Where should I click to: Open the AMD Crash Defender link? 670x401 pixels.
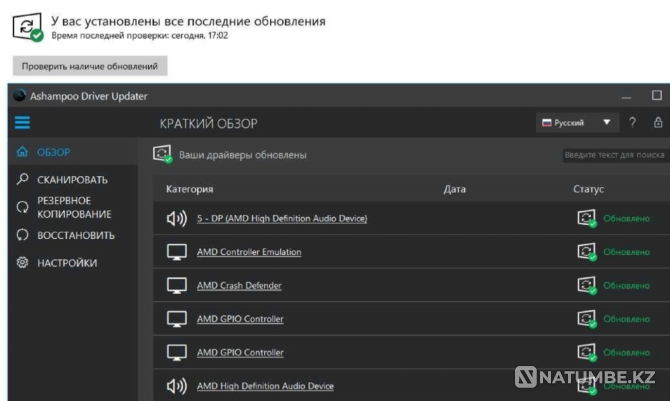[x=239, y=285]
